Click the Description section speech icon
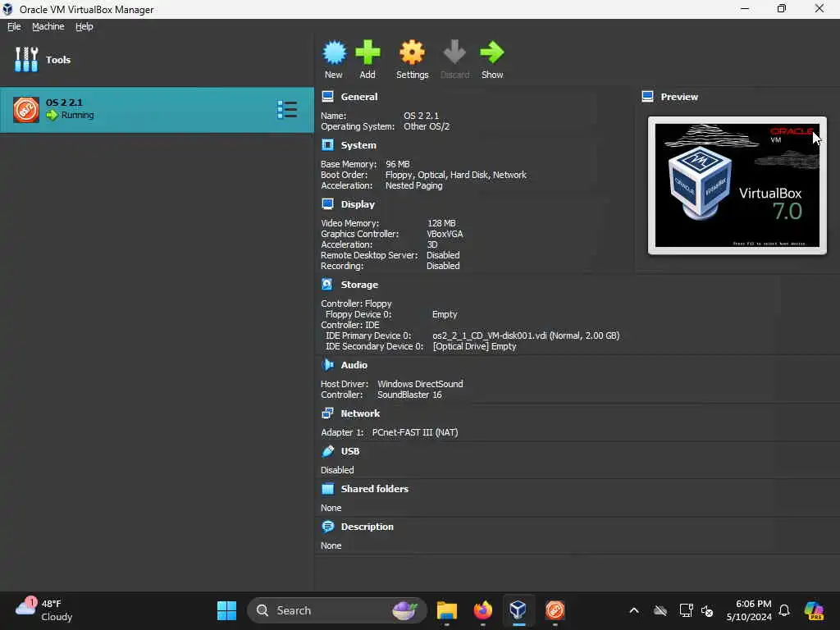The width and height of the screenshot is (840, 630). pyautogui.click(x=327, y=527)
